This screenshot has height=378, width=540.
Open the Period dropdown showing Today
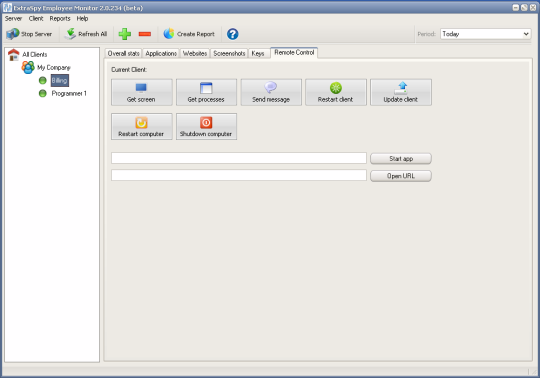pos(486,34)
